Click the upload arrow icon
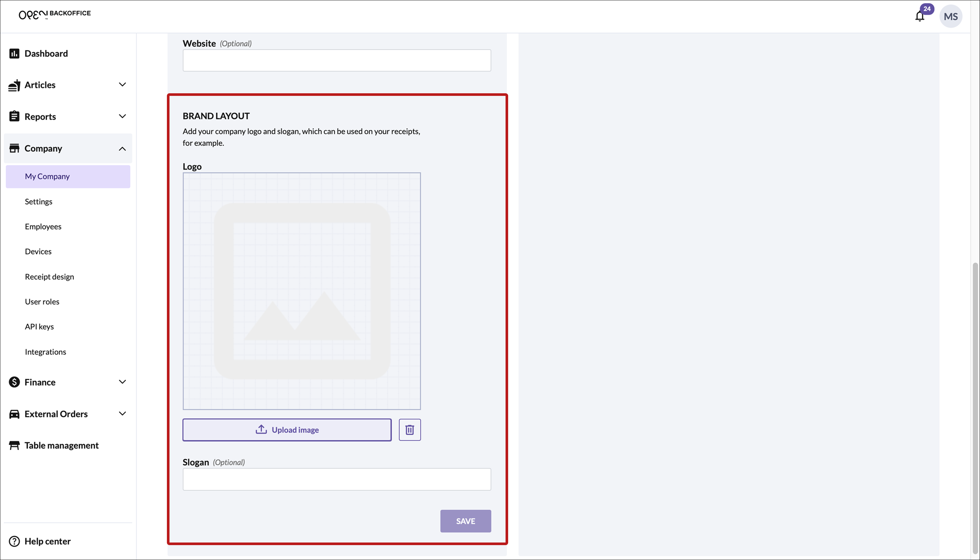The image size is (980, 560). [261, 429]
